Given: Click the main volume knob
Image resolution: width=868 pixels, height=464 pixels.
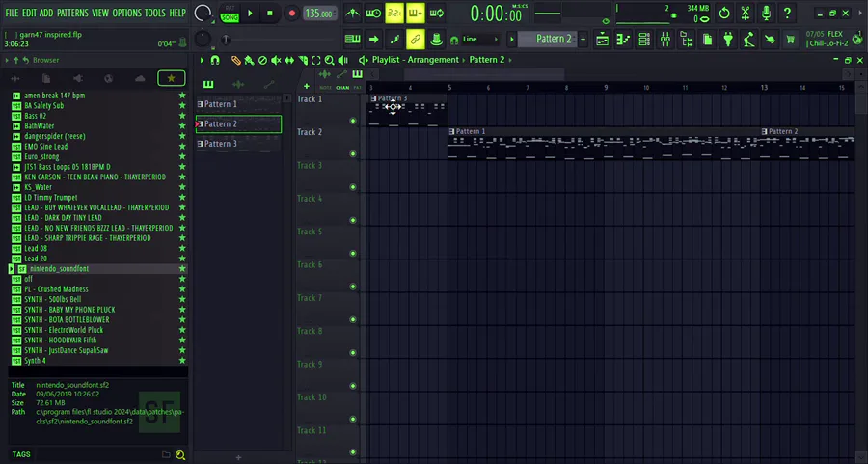Looking at the screenshot, I should click(203, 13).
